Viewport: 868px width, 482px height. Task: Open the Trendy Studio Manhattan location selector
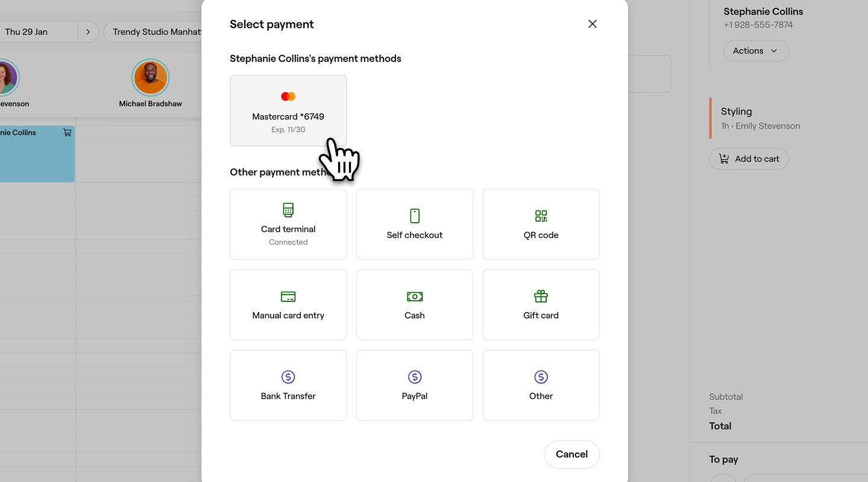tap(158, 31)
